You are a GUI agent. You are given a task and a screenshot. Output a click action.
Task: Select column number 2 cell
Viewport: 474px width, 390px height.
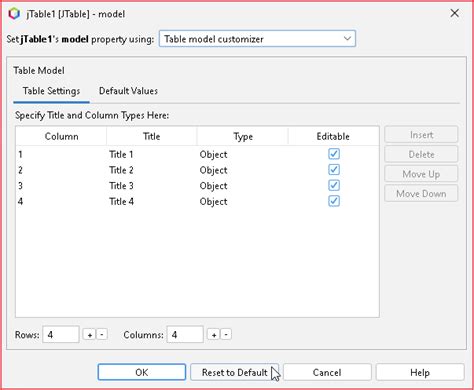tap(61, 170)
